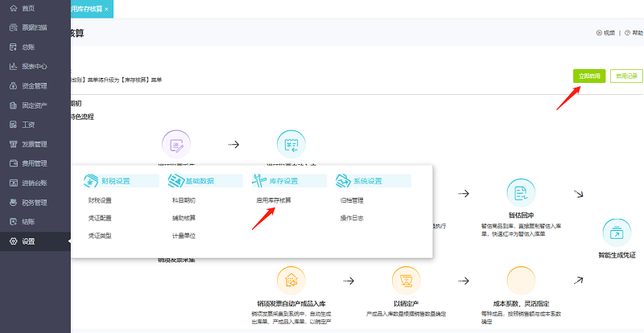The height and width of the screenshot is (333, 644).
Task: Choose 启用库存核算 under 库存设置
Action: click(x=274, y=200)
